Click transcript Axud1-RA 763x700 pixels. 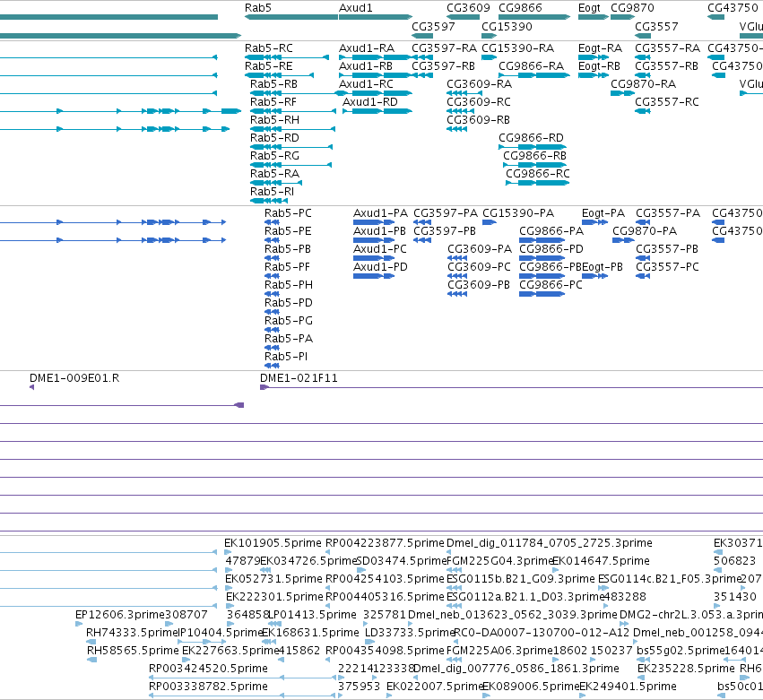367,48
